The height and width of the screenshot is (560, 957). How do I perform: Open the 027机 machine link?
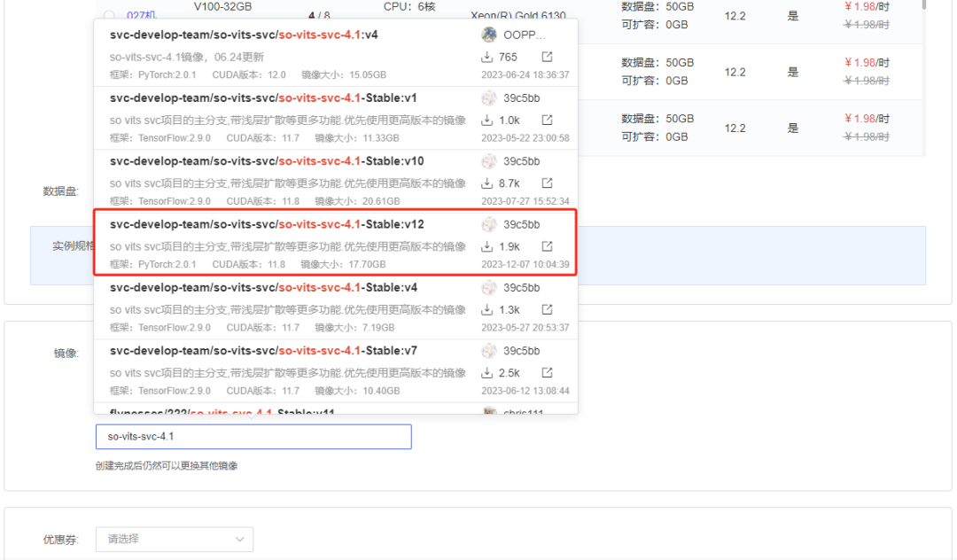142,15
